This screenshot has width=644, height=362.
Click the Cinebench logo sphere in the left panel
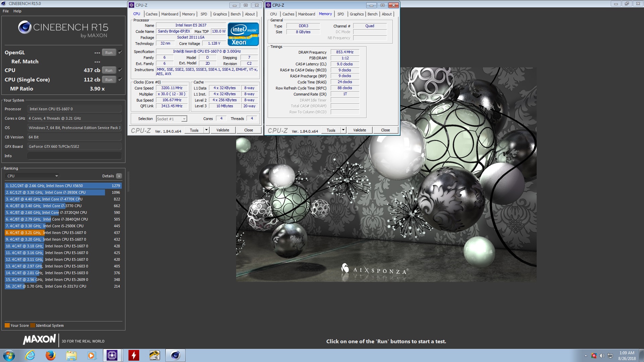25,27
